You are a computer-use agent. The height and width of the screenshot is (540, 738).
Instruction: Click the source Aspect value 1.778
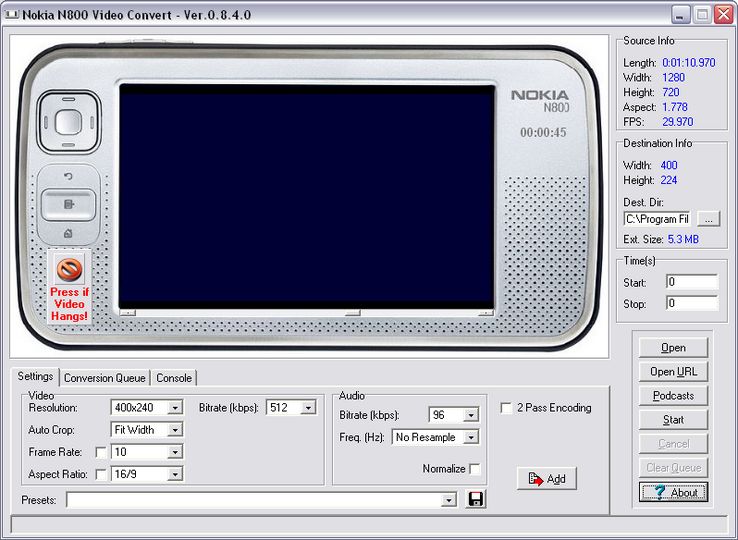click(x=675, y=107)
